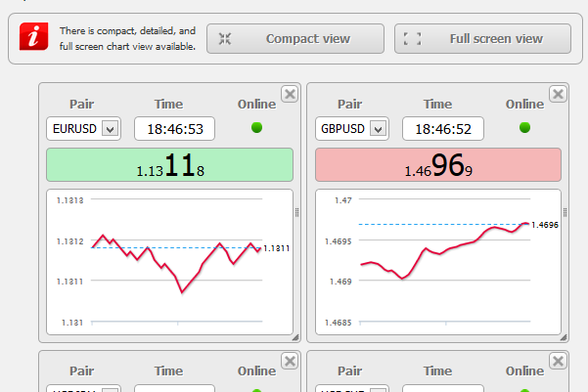This screenshot has width=588, height=392.
Task: Close the bottom-right chart panel
Action: [558, 361]
